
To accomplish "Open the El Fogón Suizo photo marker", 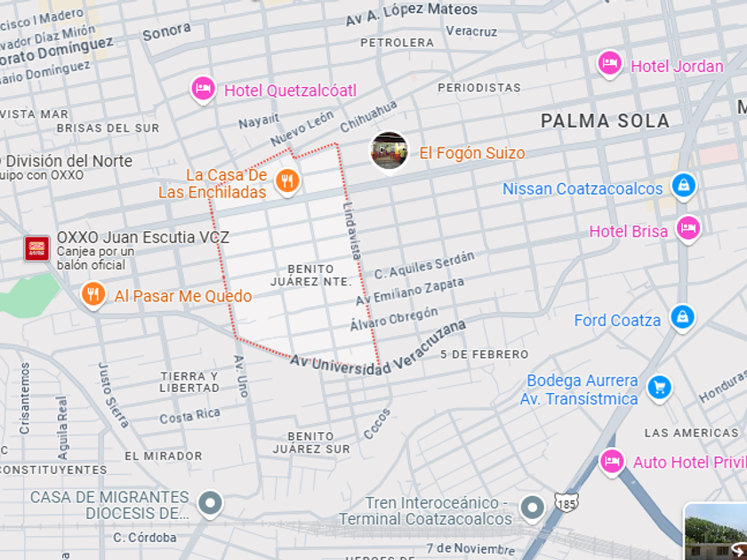I will [x=390, y=151].
